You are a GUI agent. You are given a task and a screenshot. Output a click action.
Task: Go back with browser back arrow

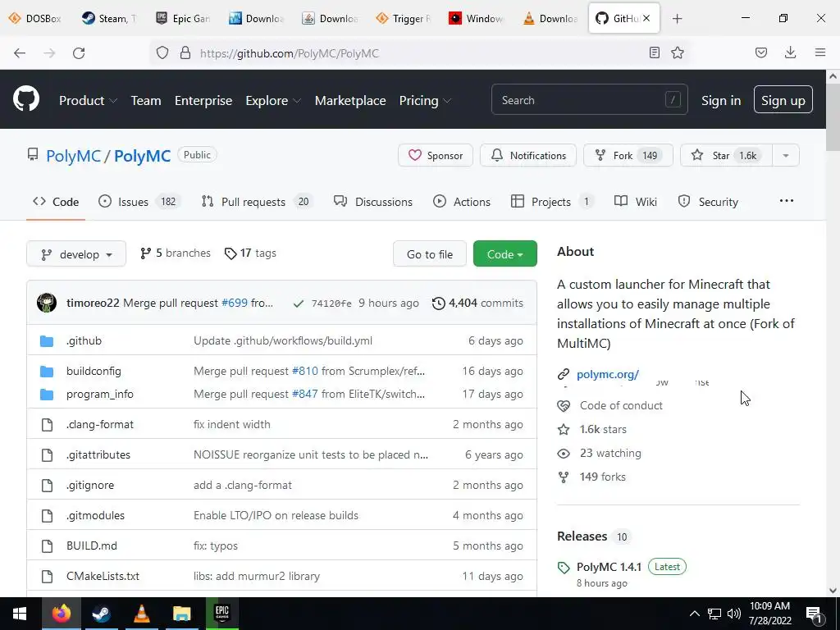(20, 53)
